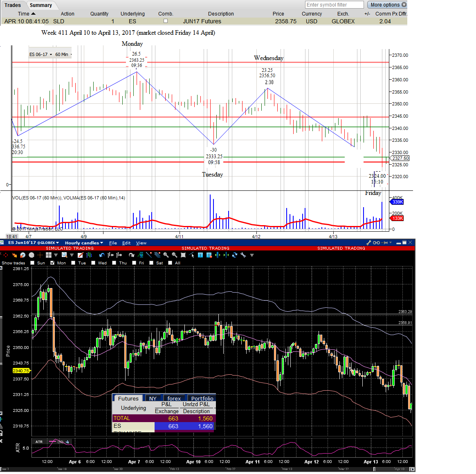Enable the Sun show-trades checkbox
Screen dimensions: 476x474
(32, 263)
